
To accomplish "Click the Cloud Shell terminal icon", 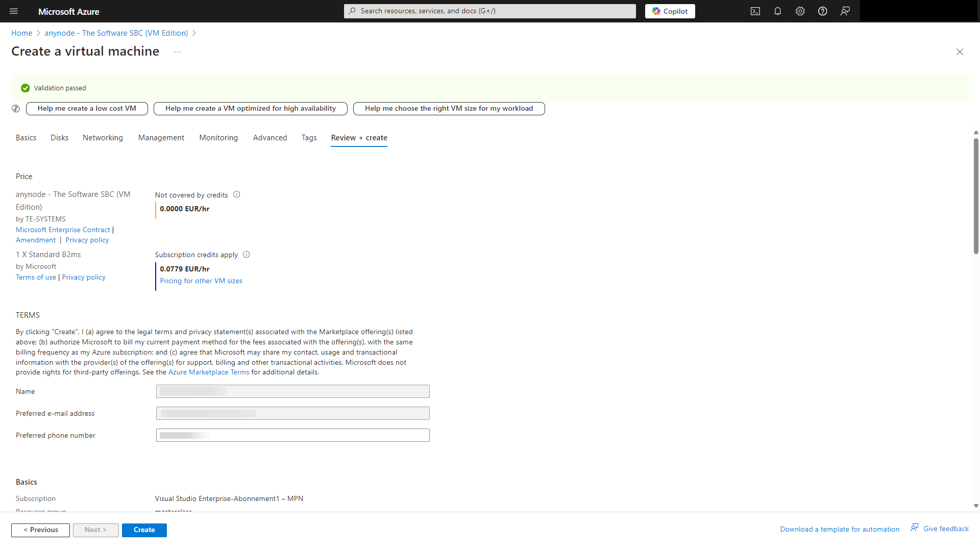I will point(755,11).
